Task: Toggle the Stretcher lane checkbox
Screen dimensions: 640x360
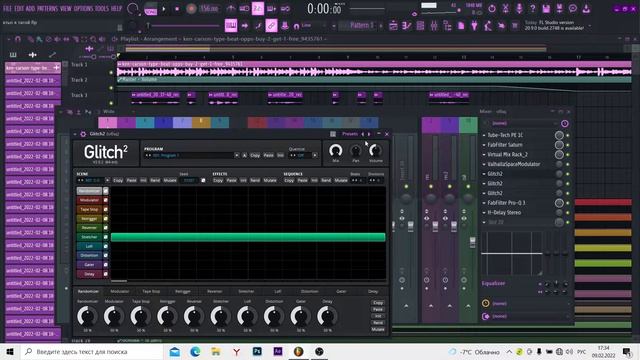Action: [x=106, y=237]
